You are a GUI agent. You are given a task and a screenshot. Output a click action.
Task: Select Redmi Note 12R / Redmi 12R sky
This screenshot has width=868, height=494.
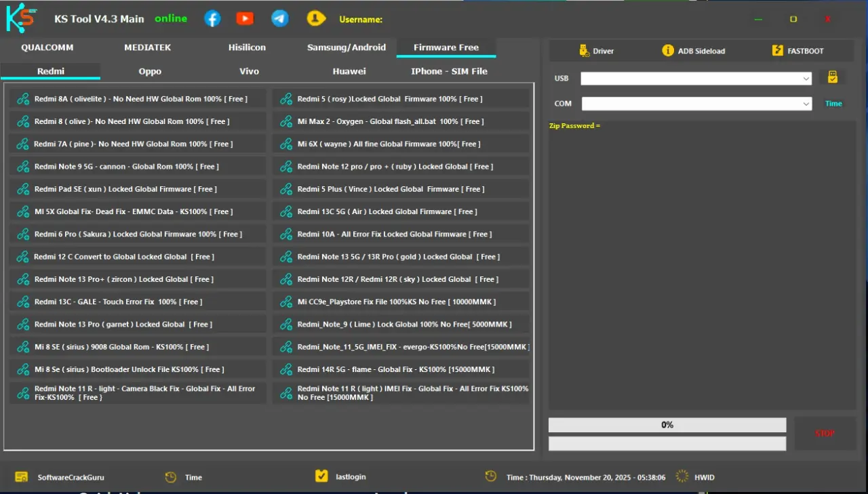pos(401,279)
